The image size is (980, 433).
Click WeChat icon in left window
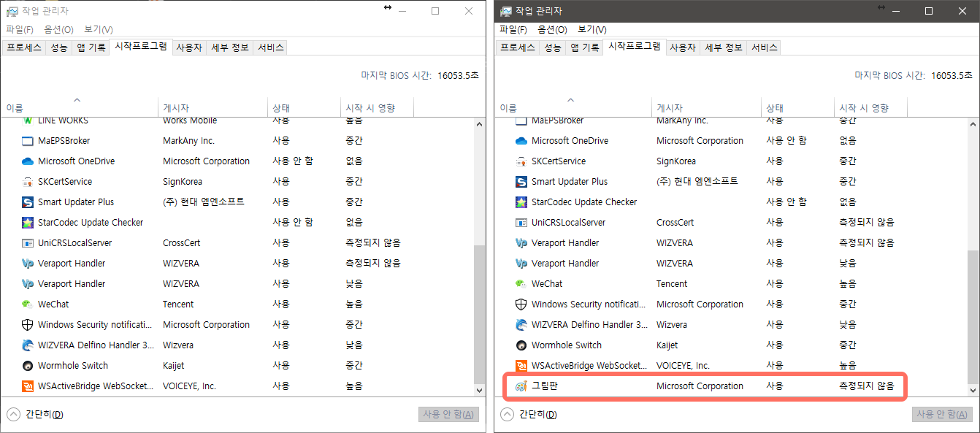coord(28,304)
